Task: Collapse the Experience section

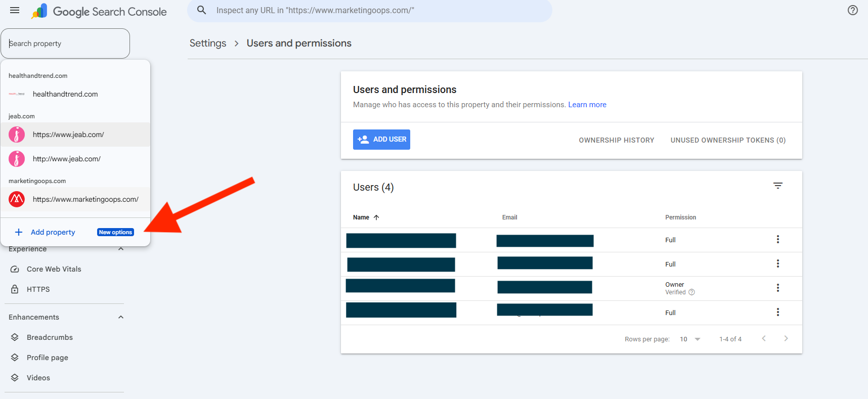Action: (121, 249)
